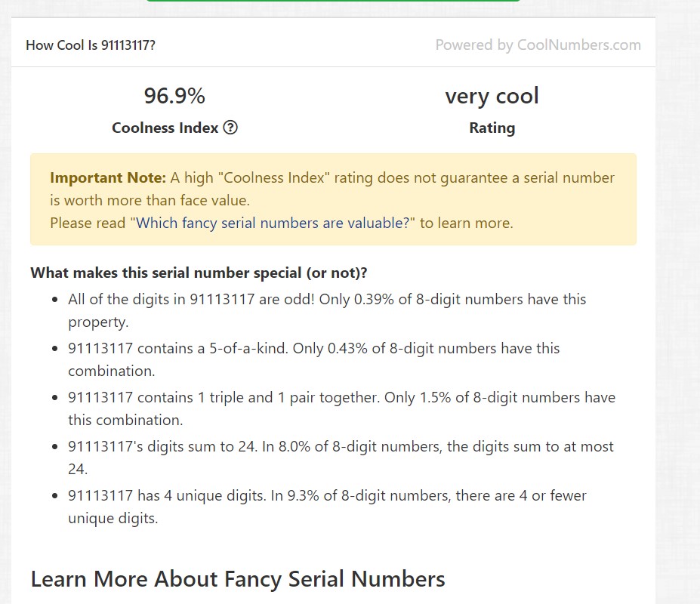
Task: Open "Which fancy serial numbers are valuable?" link
Action: (276, 223)
